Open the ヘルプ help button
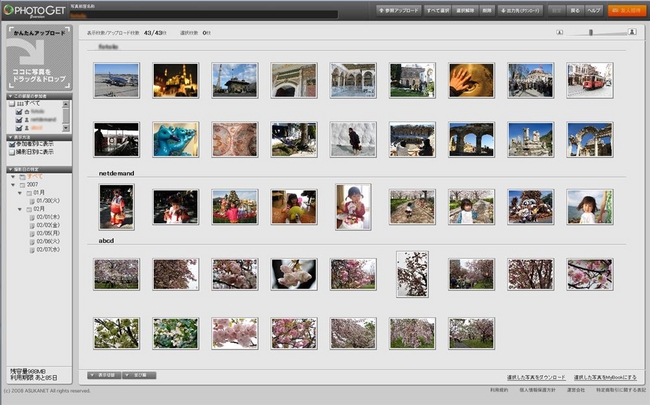Screen dimensions: 650x405 [x=594, y=10]
